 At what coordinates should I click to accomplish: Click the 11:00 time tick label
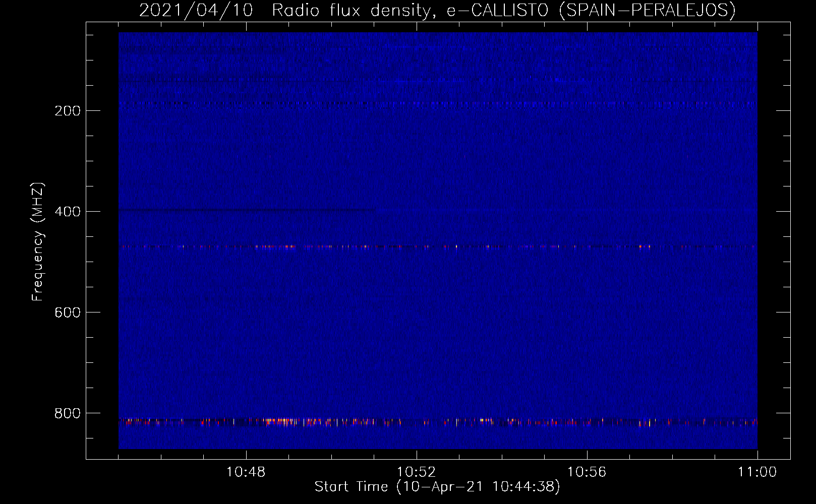(x=757, y=472)
